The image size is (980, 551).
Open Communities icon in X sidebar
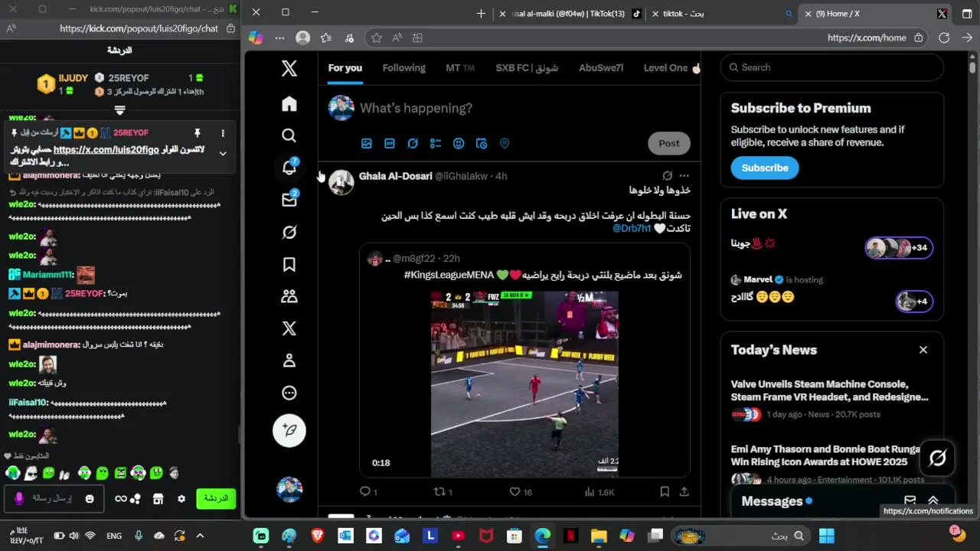click(289, 296)
